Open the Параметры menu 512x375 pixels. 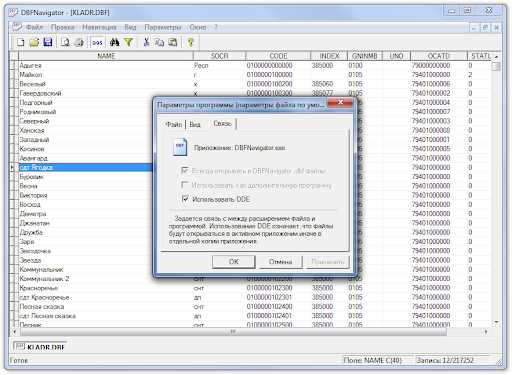(x=163, y=27)
